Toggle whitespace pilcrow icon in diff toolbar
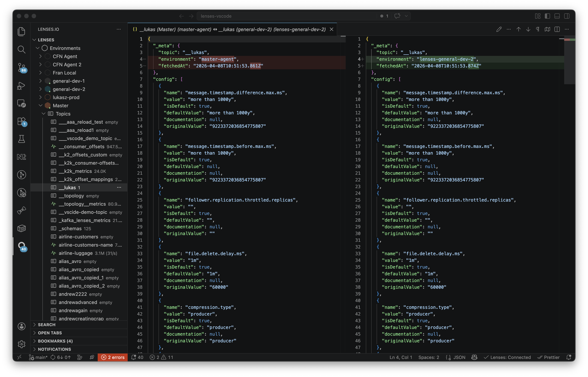Image resolution: width=588 pixels, height=377 pixels. (x=538, y=29)
